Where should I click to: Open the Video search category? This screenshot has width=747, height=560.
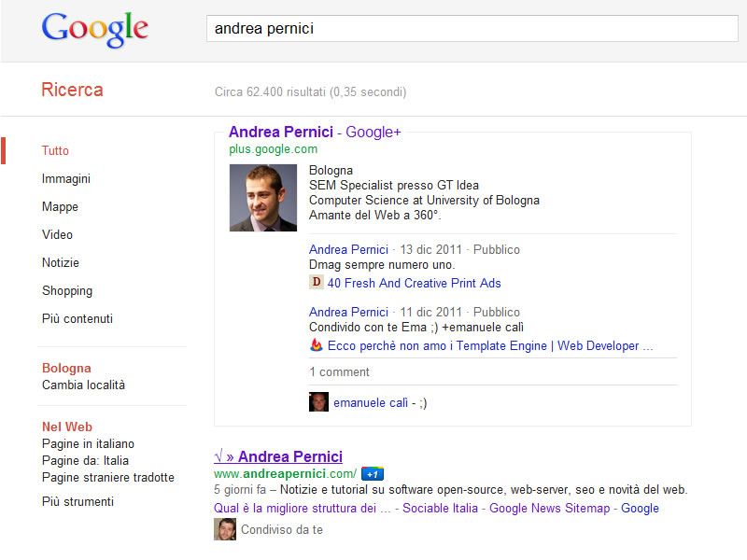[x=57, y=234]
